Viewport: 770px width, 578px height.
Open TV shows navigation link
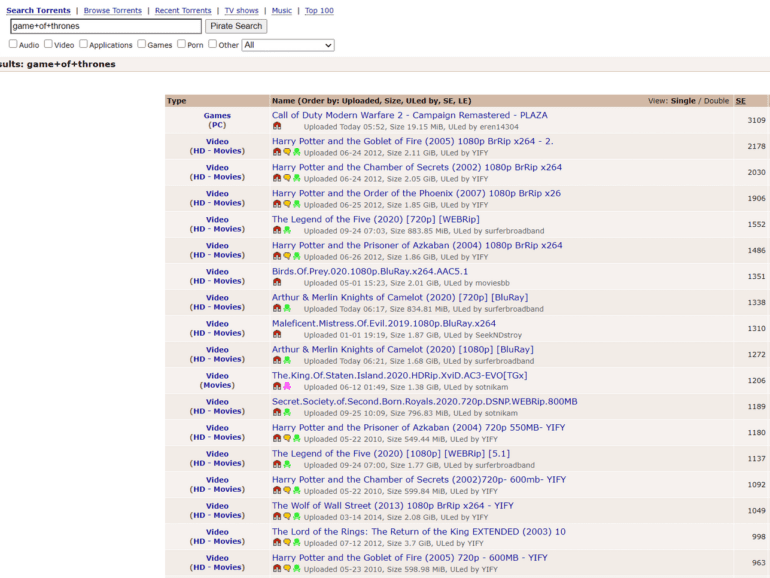[241, 10]
